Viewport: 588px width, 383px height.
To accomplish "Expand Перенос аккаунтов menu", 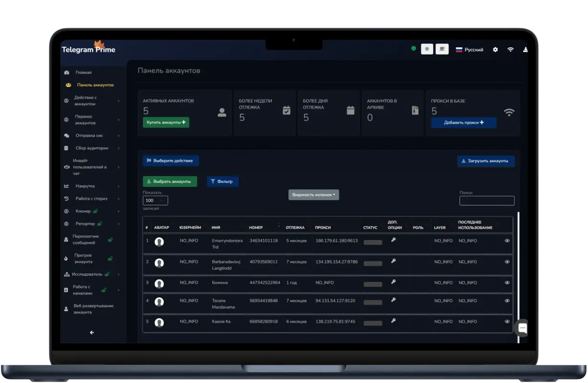I will pyautogui.click(x=92, y=120).
